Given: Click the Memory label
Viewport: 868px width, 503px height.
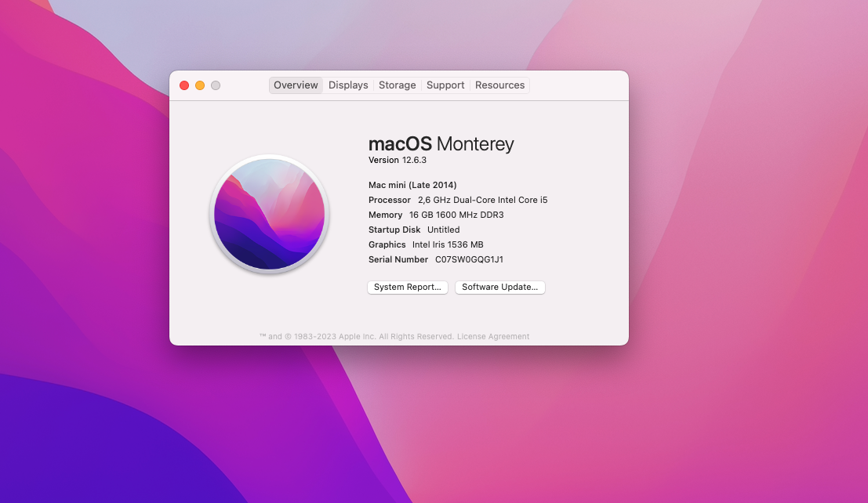Looking at the screenshot, I should 385,215.
